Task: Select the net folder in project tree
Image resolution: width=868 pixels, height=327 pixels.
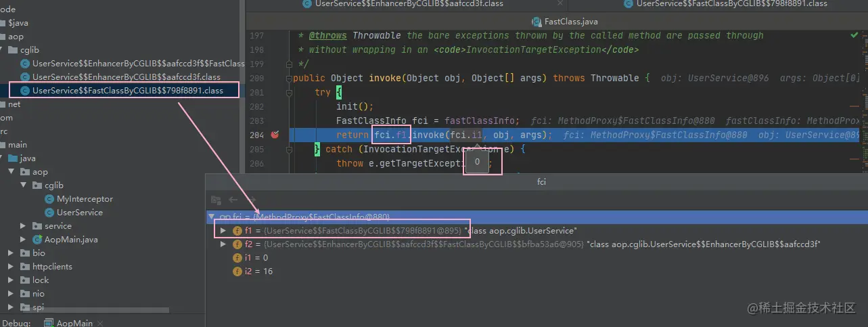Action: pyautogui.click(x=14, y=104)
